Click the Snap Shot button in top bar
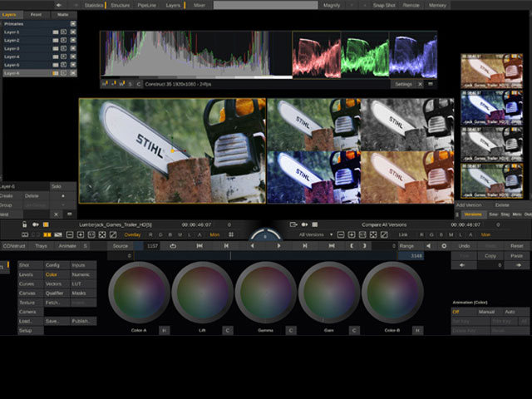 (384, 5)
